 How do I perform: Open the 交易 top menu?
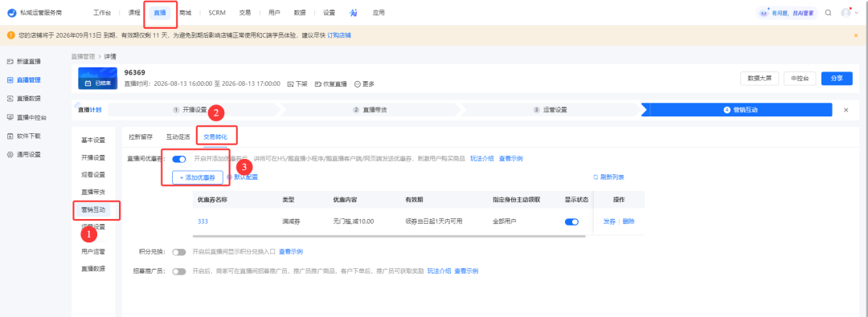(245, 13)
